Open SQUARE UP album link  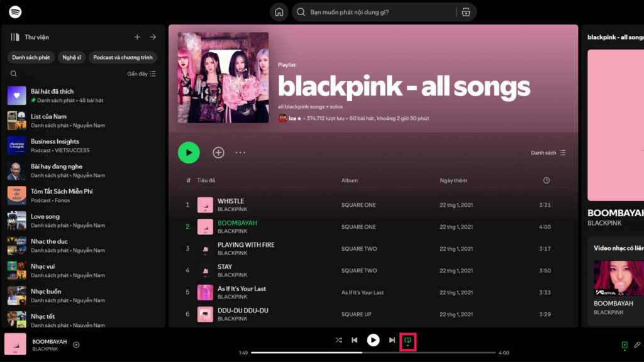(x=356, y=314)
